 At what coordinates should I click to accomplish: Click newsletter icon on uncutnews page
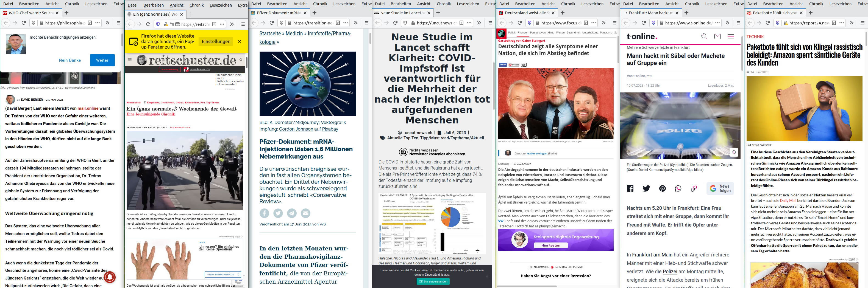(x=403, y=152)
